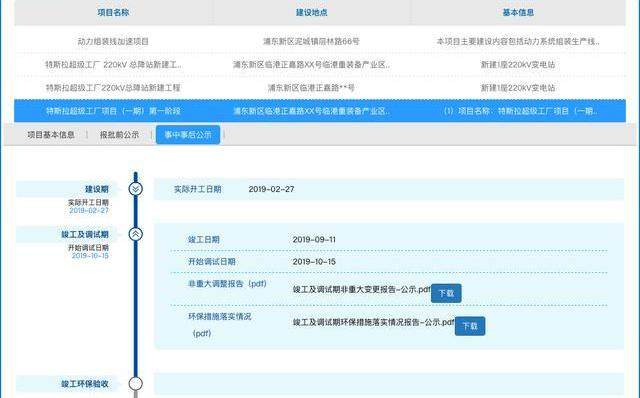Viewport: 640px width, 398px height.
Task: Click the 非重大调整报告（pdf） label
Action: [227, 284]
